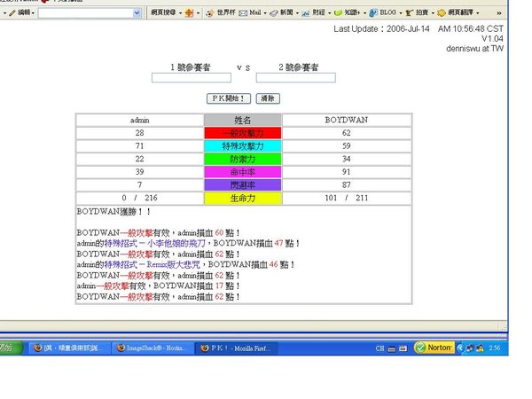Expand the 財經 dropdown arrow
This screenshot has height=399, width=532.
tap(329, 13)
